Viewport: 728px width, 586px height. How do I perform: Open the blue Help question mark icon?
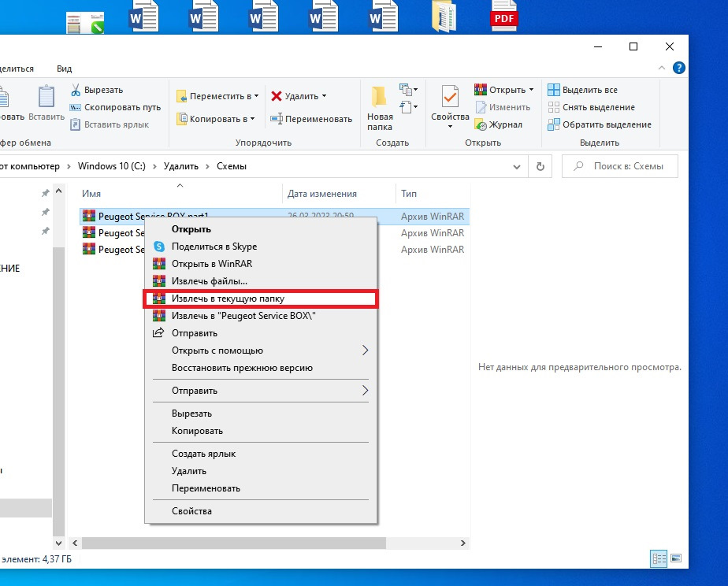pos(679,69)
